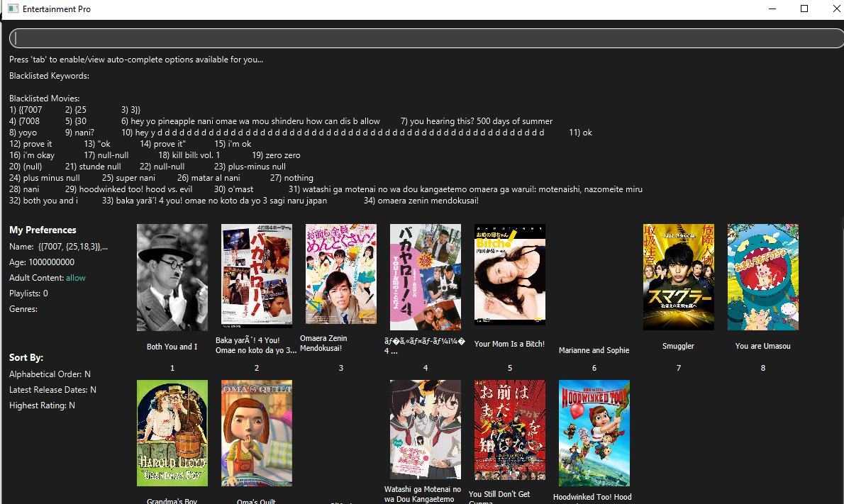Screen dimensions: 844x504
Task: Select the Your Mom Is a Bitch! poster
Action: (510, 274)
